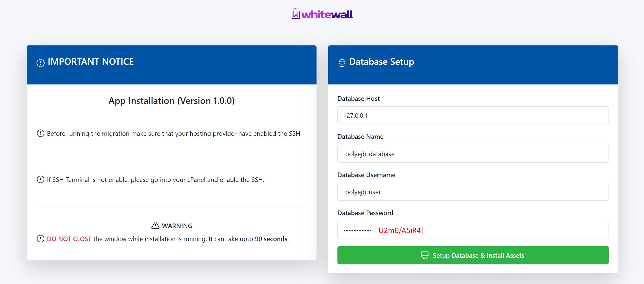This screenshot has width=644, height=284.
Task: Click the info icon before the migration notice
Action: (41, 133)
